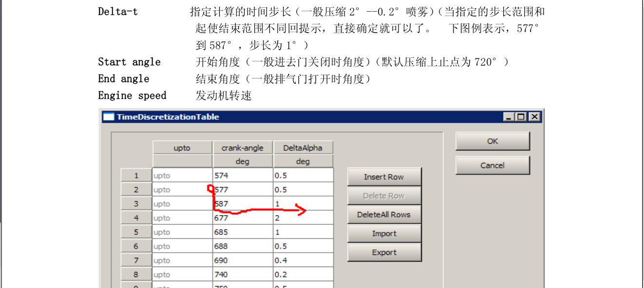Image resolution: width=644 pixels, height=288 pixels.
Task: Click the Cancel button
Action: point(492,165)
